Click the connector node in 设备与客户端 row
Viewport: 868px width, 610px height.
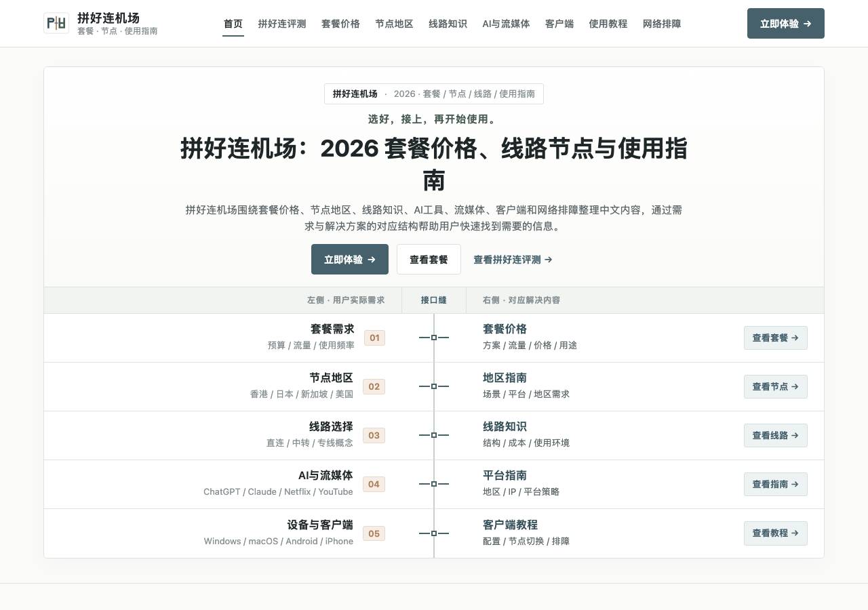click(x=434, y=533)
